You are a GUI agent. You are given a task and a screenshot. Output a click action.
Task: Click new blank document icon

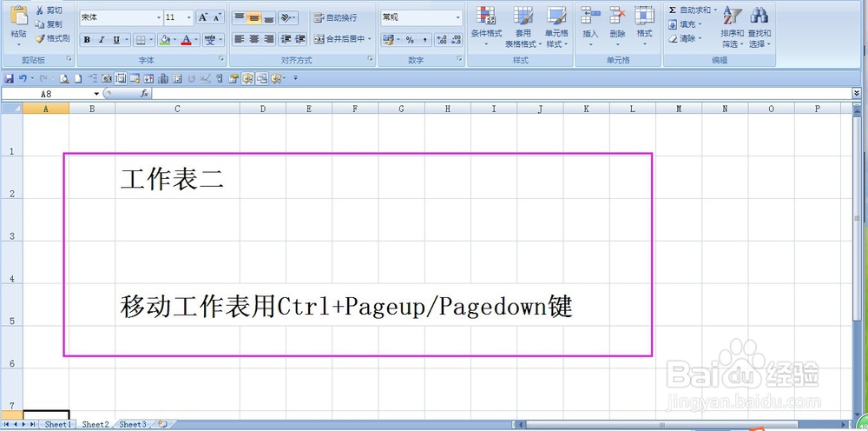(78, 79)
